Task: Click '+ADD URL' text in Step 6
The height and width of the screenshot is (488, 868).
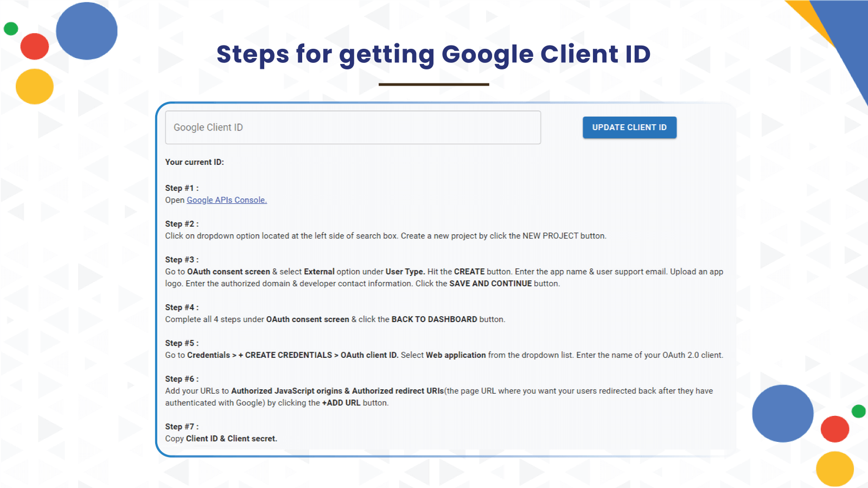Action: coord(341,403)
